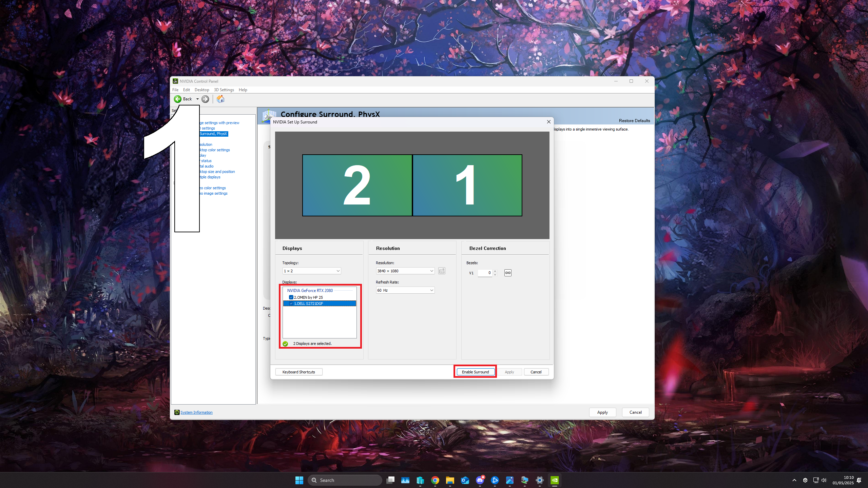Show hidden icons in system tray

click(794, 480)
